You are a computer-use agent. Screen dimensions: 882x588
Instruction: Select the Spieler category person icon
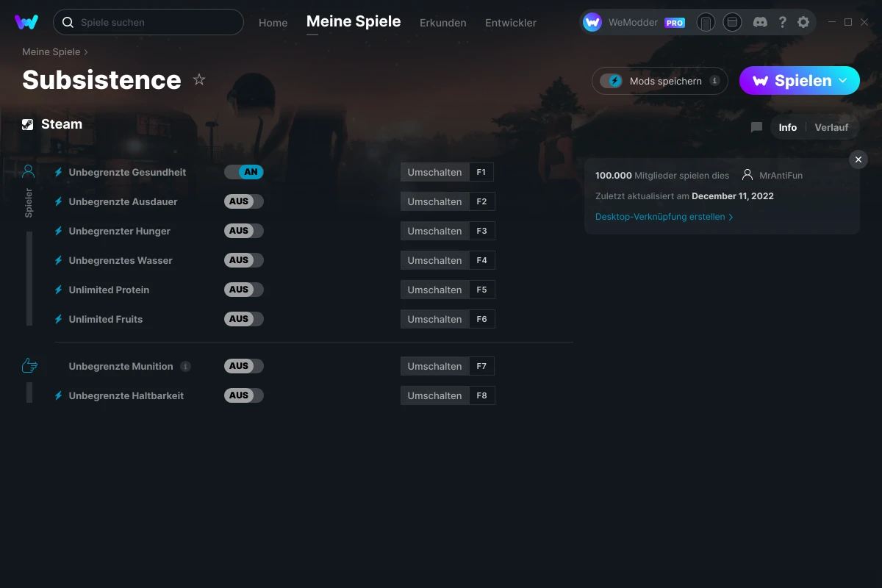pos(29,172)
